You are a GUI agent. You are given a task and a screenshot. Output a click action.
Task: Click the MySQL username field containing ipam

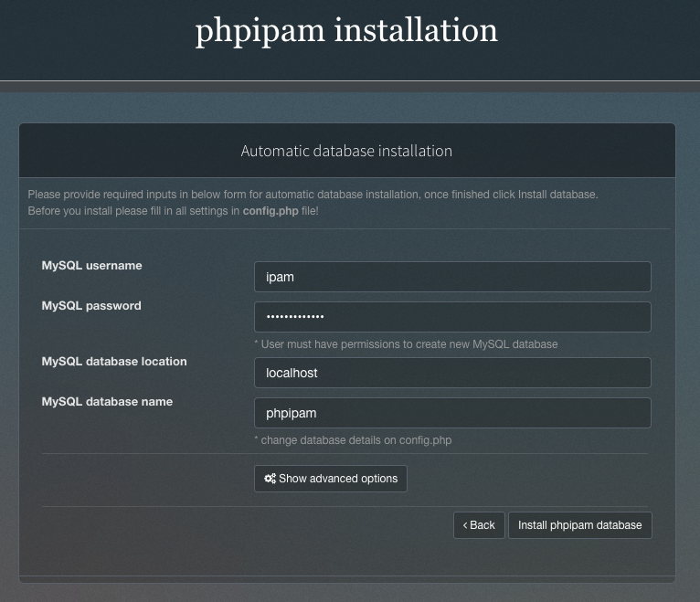coord(452,277)
